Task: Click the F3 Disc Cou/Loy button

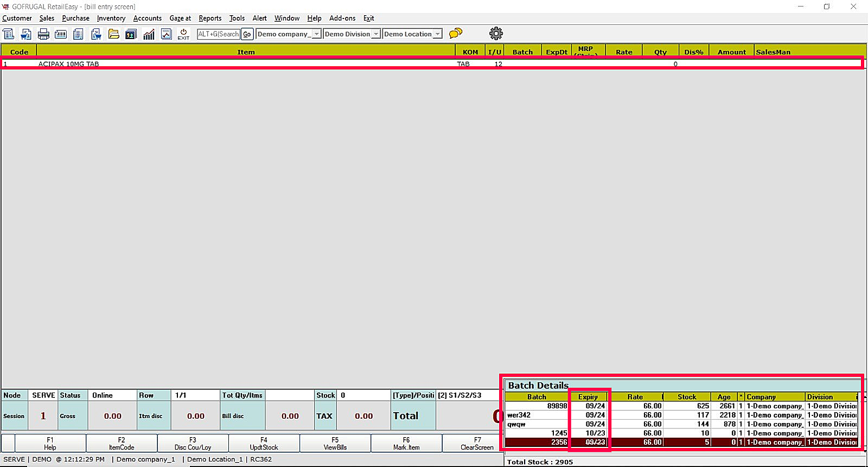Action: point(193,443)
